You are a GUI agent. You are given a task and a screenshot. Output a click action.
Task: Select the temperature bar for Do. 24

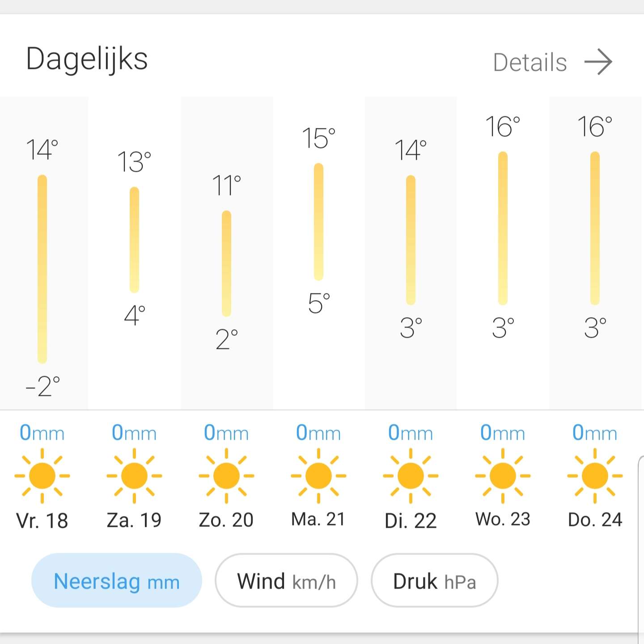click(595, 228)
